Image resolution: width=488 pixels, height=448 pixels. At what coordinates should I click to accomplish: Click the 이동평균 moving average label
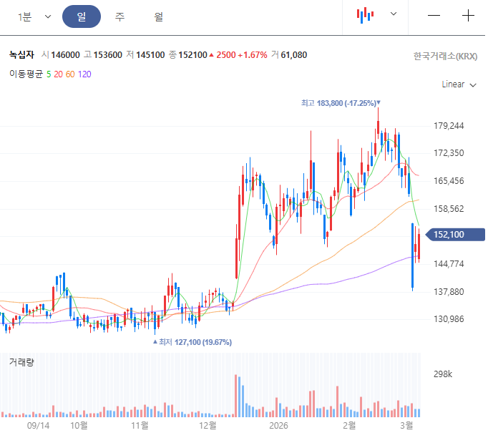26,74
